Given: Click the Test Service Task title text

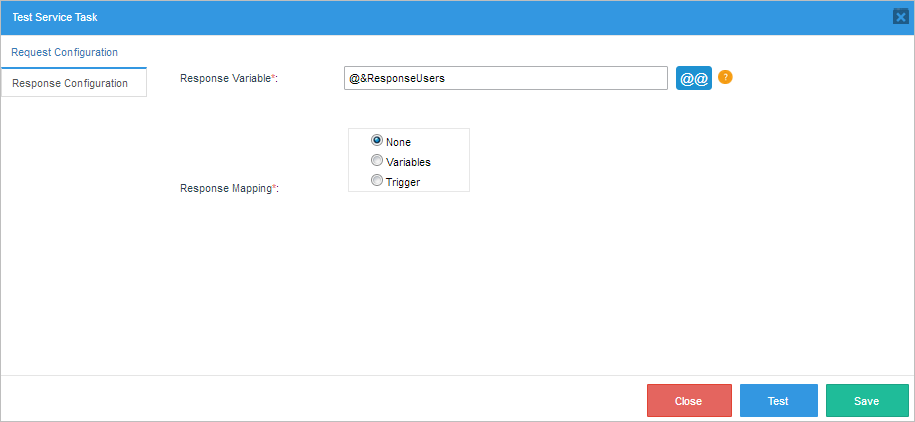Looking at the screenshot, I should [x=55, y=17].
